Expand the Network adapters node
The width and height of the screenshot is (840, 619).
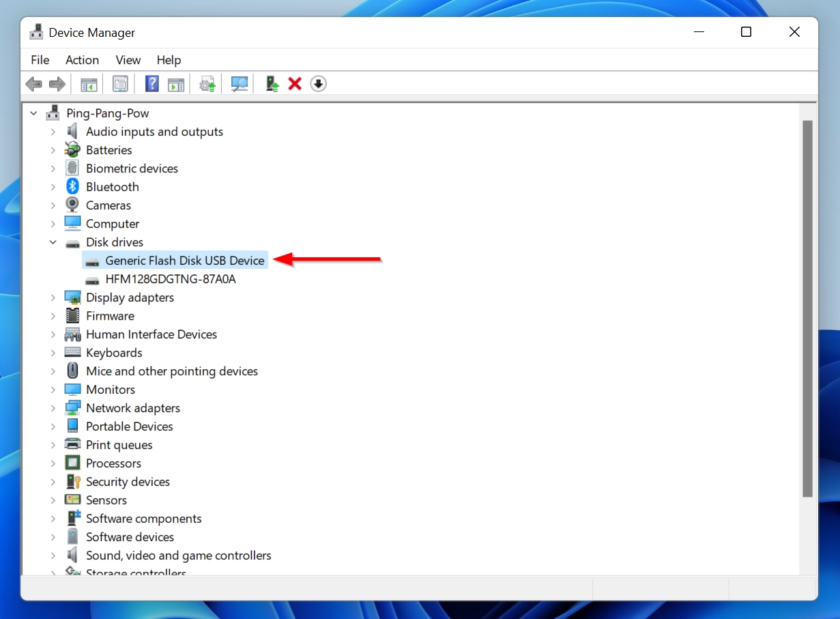(53, 408)
